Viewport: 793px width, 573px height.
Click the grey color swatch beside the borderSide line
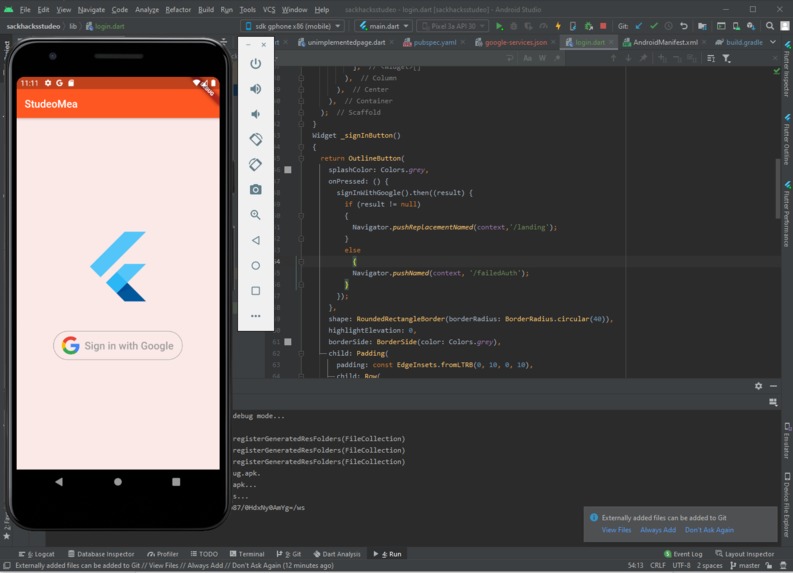(x=288, y=342)
